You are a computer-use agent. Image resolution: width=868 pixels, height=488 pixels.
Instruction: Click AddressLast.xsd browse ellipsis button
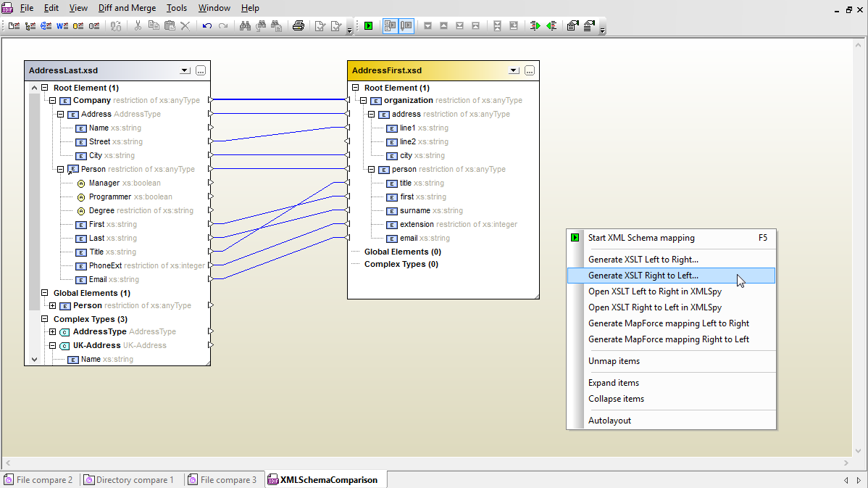point(201,70)
